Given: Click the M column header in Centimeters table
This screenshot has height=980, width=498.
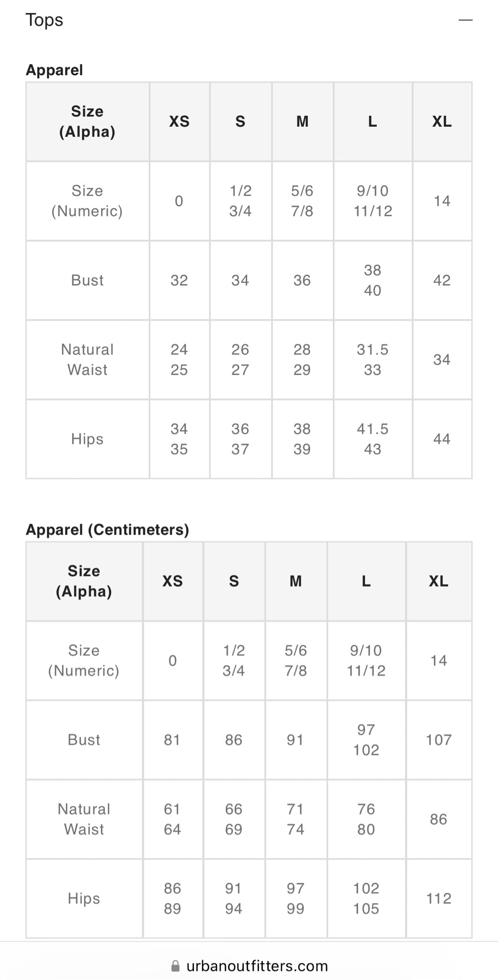Looking at the screenshot, I should point(295,581).
